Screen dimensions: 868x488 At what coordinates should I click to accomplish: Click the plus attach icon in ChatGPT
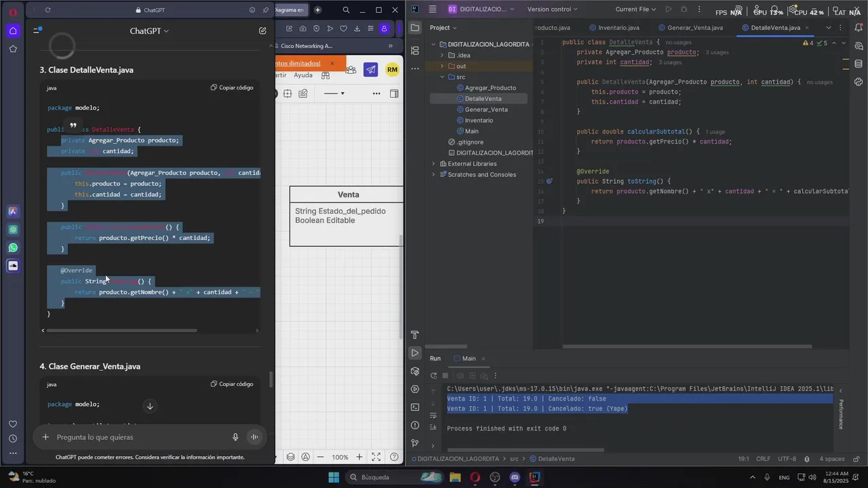tap(45, 437)
